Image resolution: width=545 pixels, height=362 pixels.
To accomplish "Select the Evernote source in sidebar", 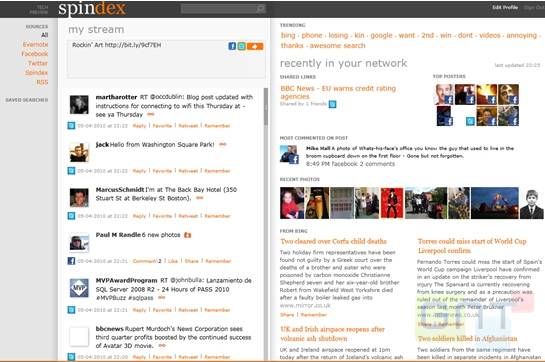I will tap(35, 45).
